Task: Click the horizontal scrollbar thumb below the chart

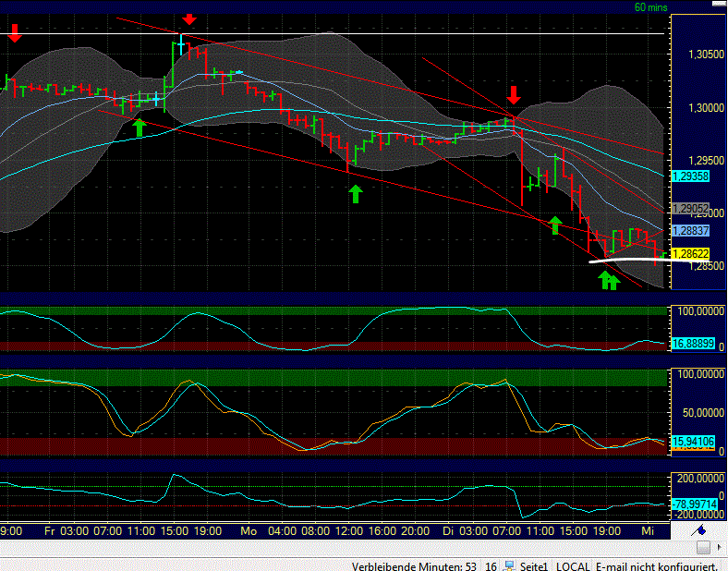Action: point(703,548)
